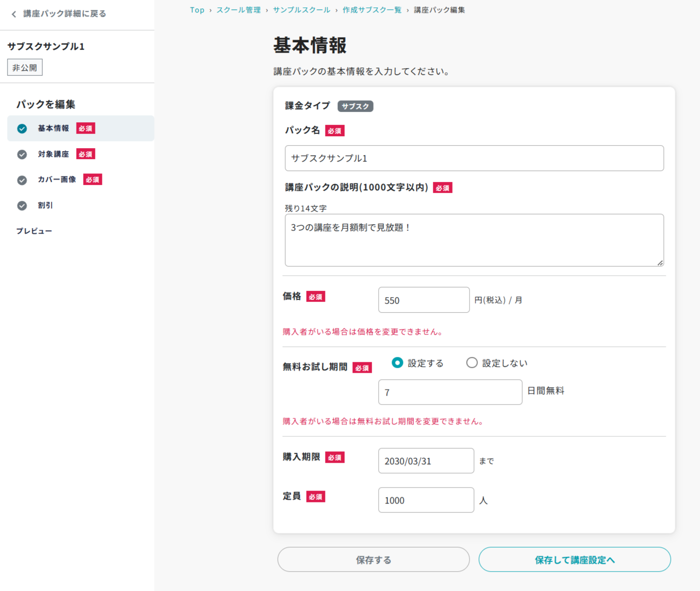Open プレビュー in the sidebar
This screenshot has height=591, width=700.
tap(34, 231)
